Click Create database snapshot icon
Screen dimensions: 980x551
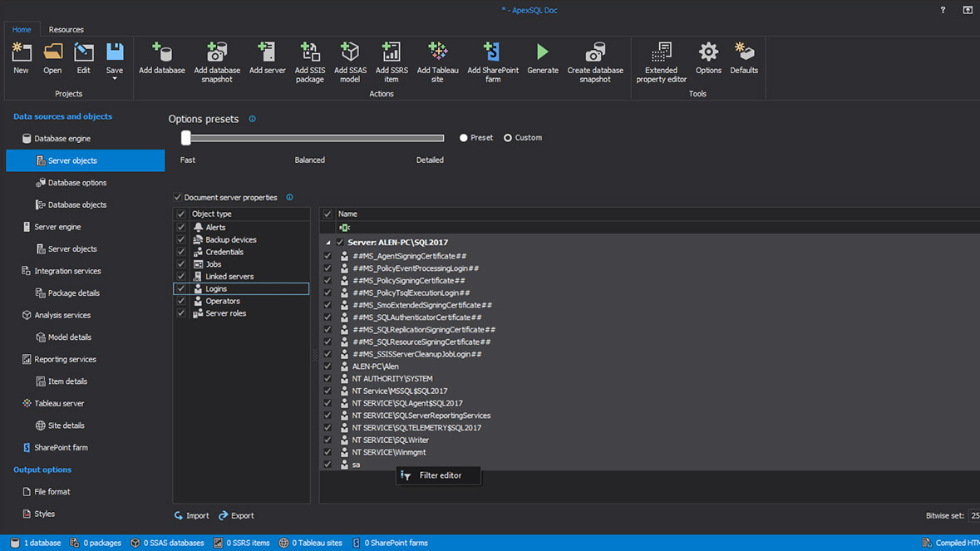pos(595,52)
